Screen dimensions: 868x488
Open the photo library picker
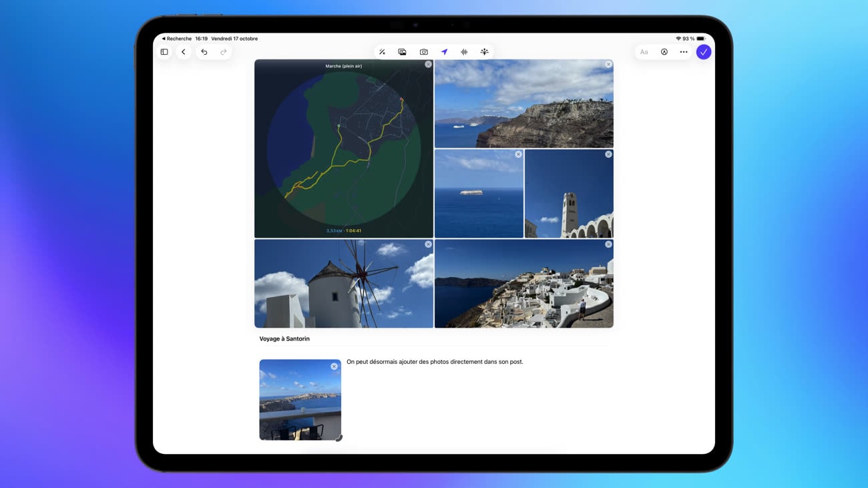[403, 52]
